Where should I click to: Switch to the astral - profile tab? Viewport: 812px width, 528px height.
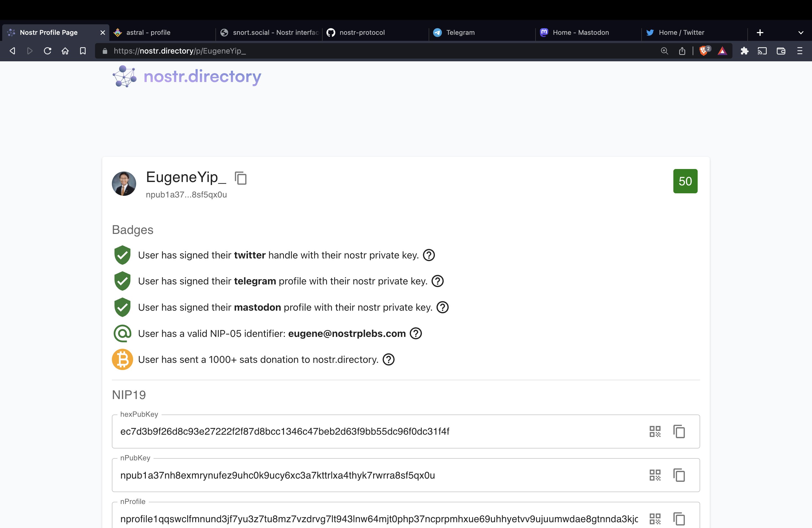click(148, 32)
